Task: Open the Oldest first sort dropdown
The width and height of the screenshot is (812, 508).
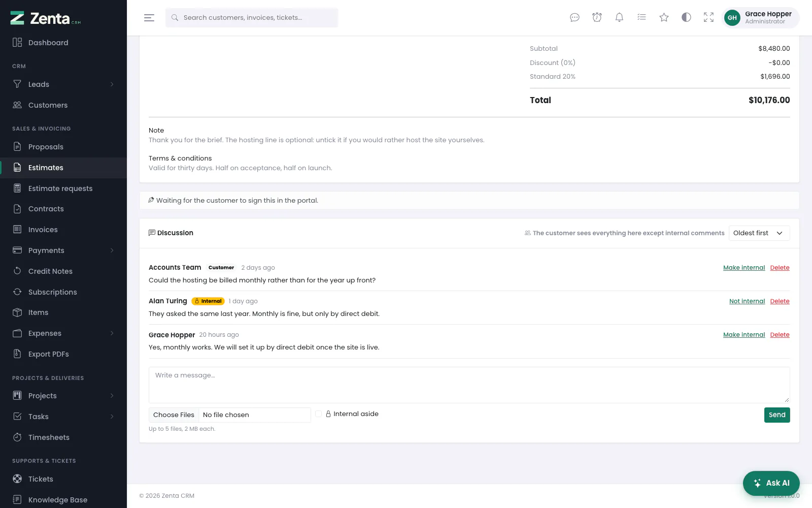Action: (759, 233)
